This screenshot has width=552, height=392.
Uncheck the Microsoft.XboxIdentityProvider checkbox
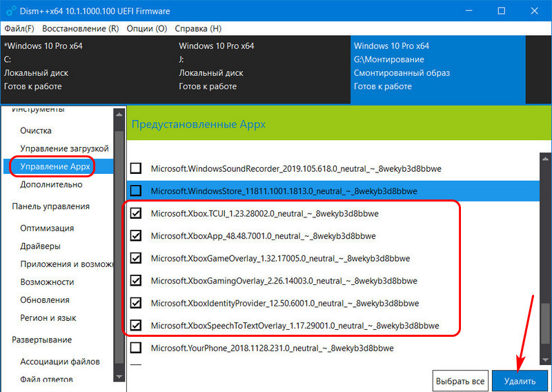[x=136, y=303]
